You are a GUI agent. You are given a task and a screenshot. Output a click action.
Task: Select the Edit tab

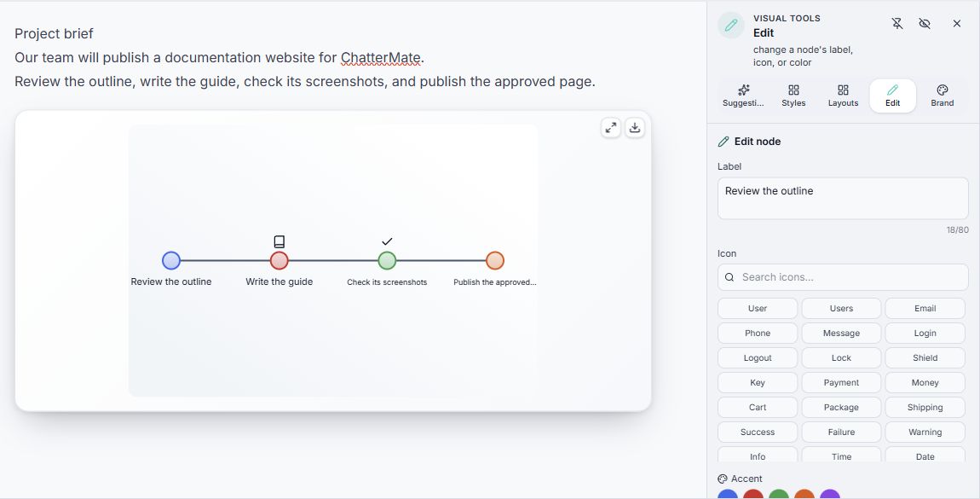point(892,96)
